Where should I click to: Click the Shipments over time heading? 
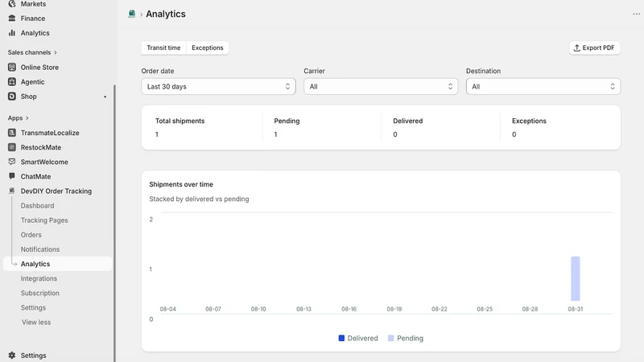point(181,184)
